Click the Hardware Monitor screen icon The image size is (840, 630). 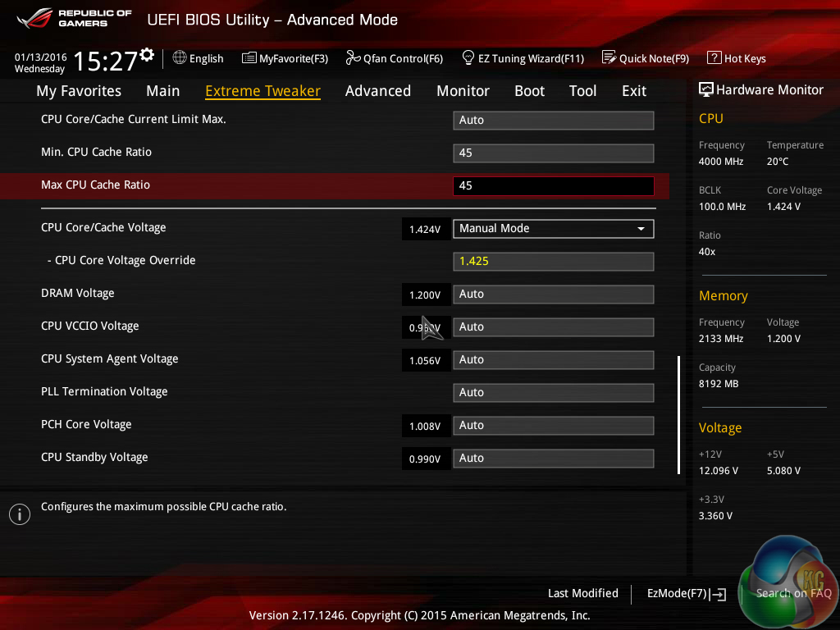pyautogui.click(x=706, y=89)
